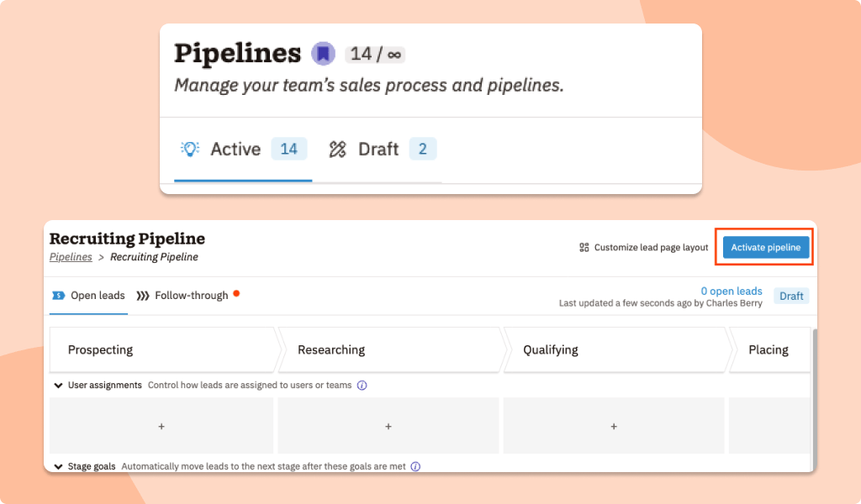Select the Qualifying stage header

click(551, 349)
